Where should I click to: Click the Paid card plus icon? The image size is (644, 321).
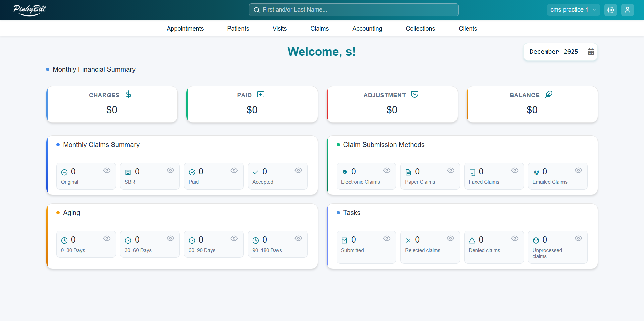261,94
